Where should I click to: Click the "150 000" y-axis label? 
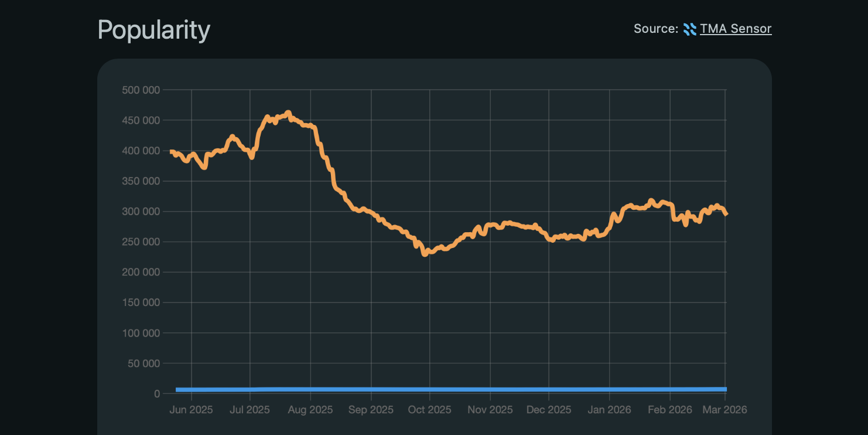tap(141, 303)
